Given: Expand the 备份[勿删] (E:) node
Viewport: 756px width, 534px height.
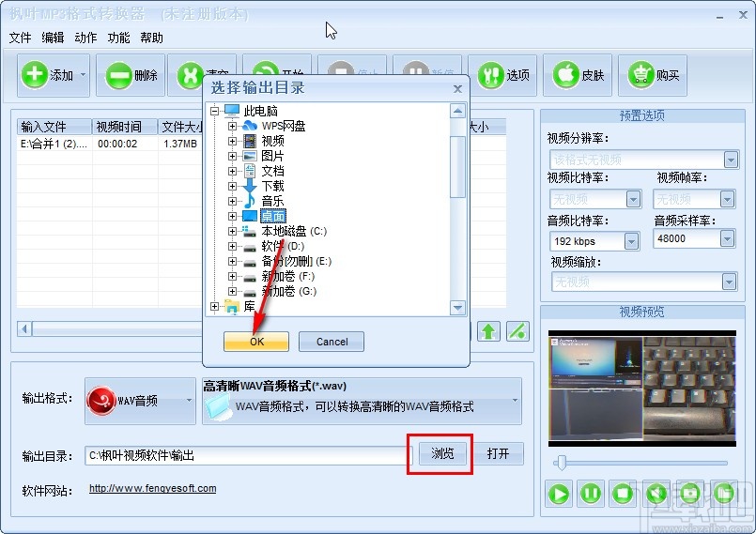Looking at the screenshot, I should (232, 261).
